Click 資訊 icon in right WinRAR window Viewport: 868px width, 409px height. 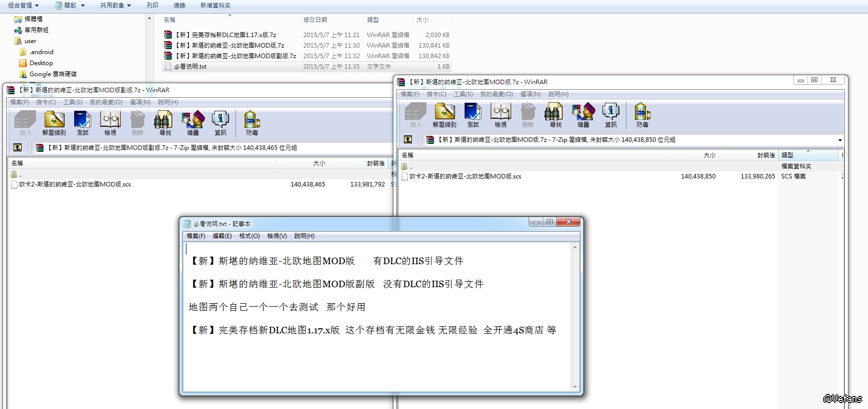pos(611,115)
